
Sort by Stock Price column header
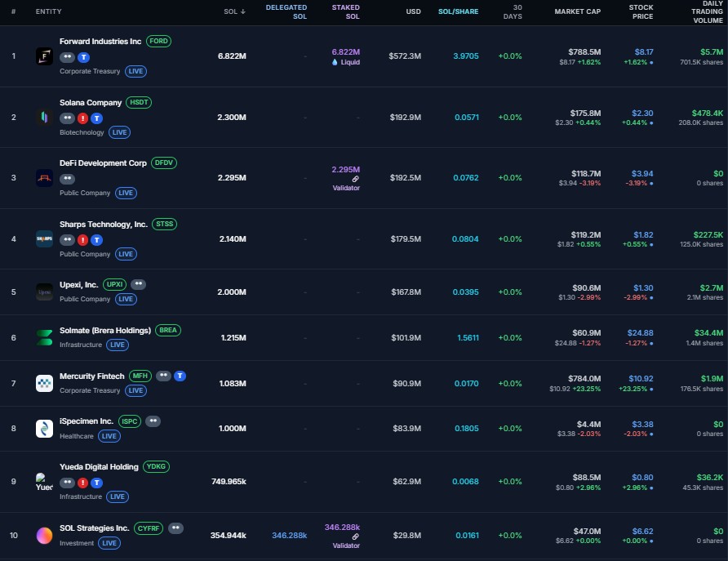pos(641,11)
